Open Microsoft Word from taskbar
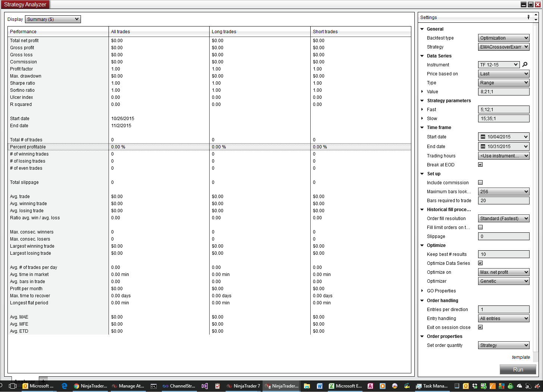The width and height of the screenshot is (543, 392). 320,386
